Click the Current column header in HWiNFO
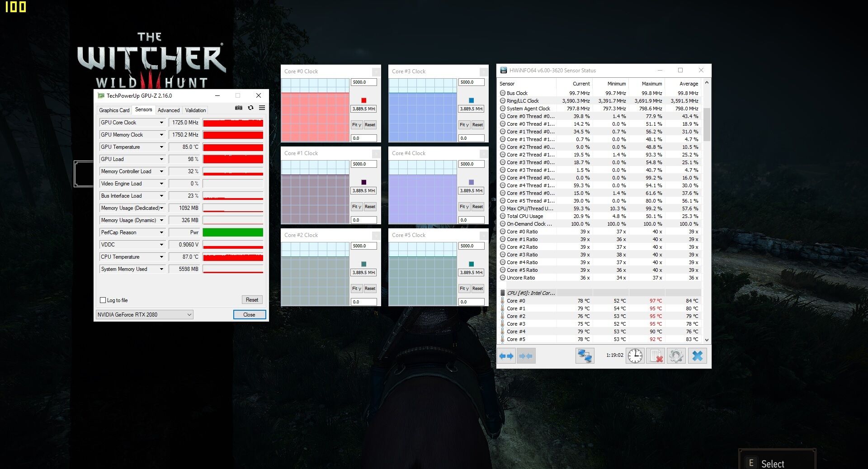Viewport: 868px width, 469px height. click(575, 83)
